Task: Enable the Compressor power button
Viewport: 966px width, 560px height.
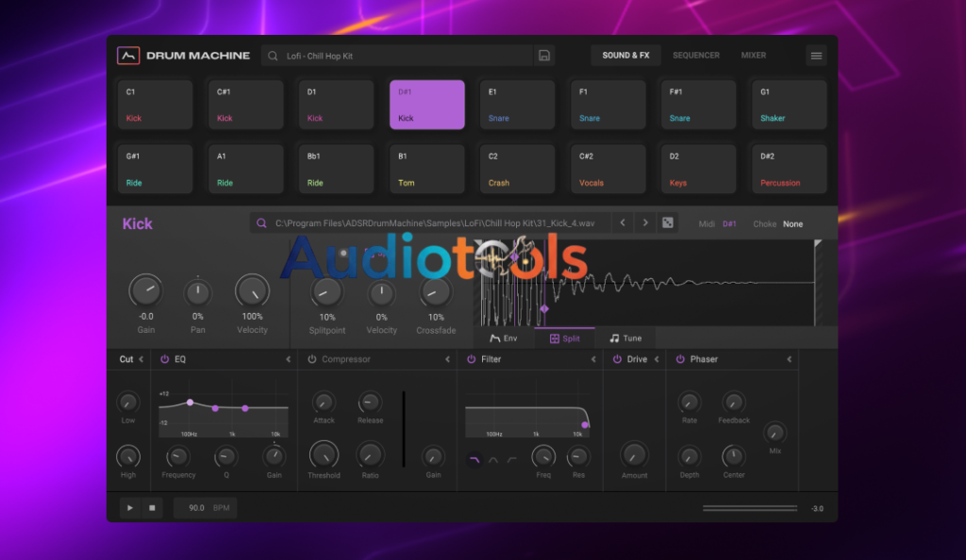Action: pyautogui.click(x=311, y=359)
